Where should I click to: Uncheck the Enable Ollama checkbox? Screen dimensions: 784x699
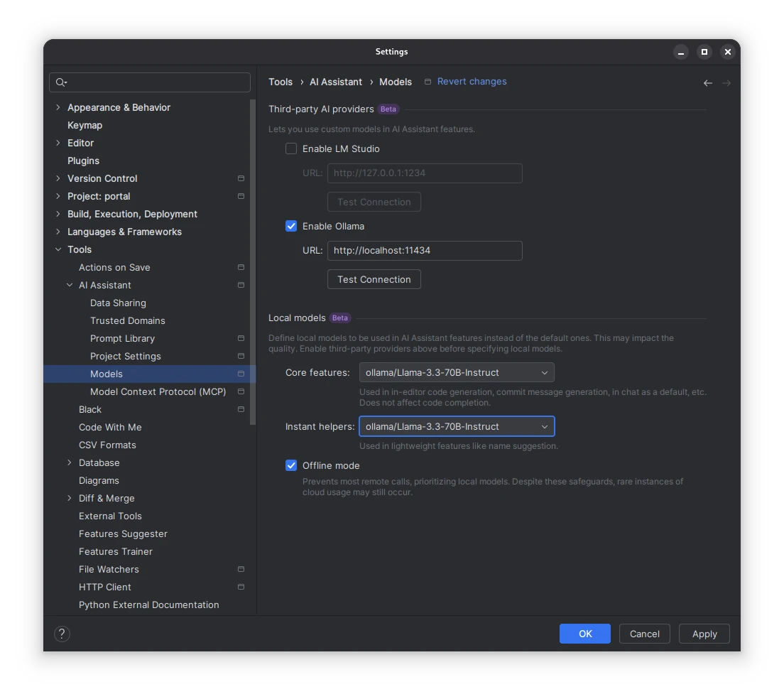tap(291, 226)
